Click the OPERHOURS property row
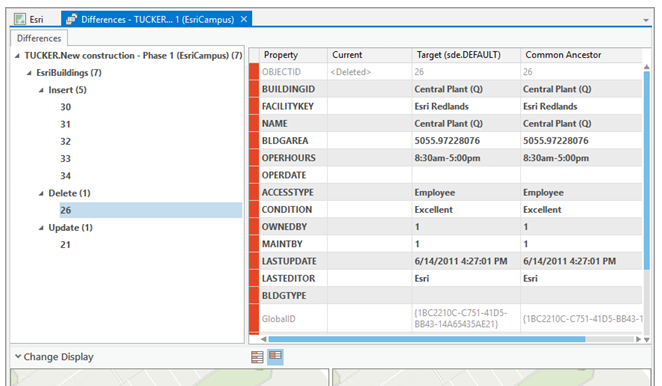 point(446,158)
